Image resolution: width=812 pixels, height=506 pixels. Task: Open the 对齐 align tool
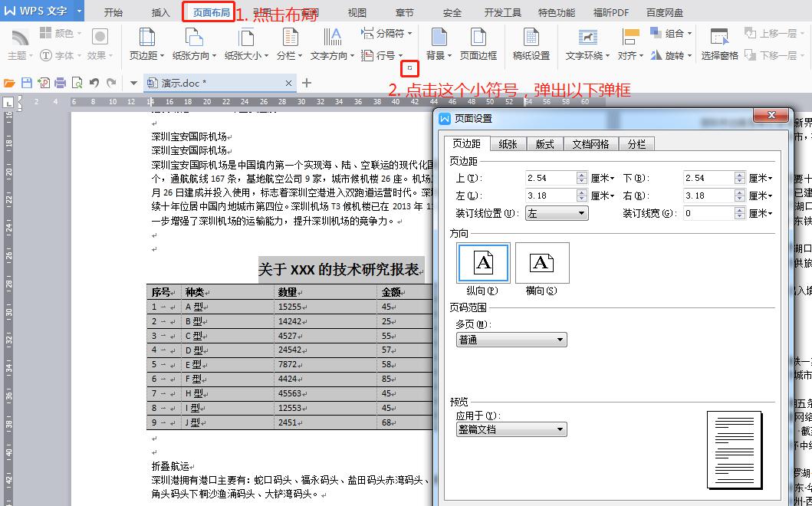(x=630, y=44)
